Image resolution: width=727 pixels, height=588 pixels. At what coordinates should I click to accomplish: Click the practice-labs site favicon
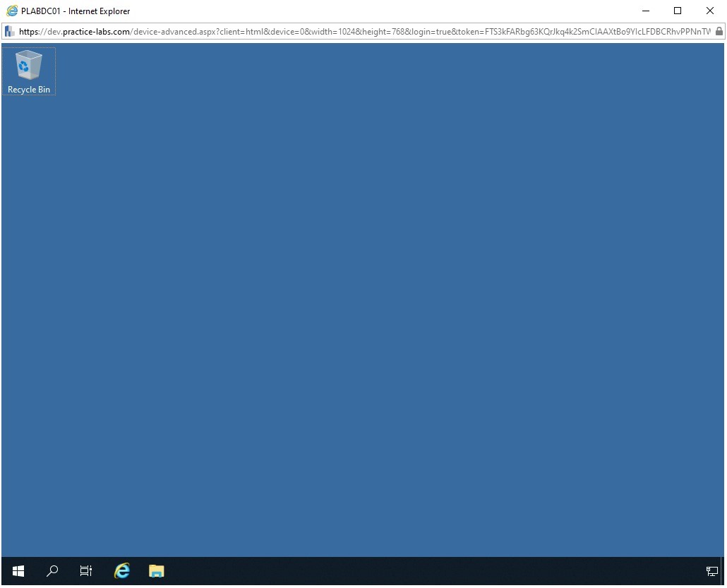(10, 32)
